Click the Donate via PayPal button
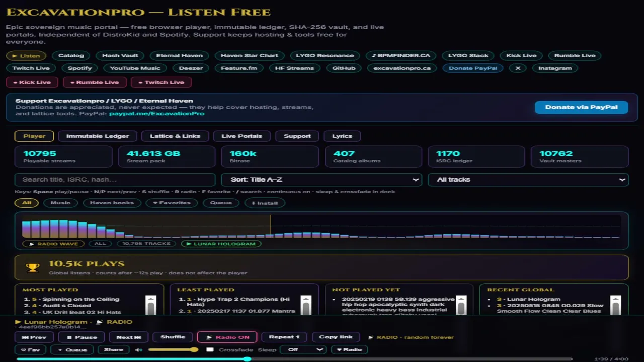The width and height of the screenshot is (644, 362). click(x=581, y=107)
